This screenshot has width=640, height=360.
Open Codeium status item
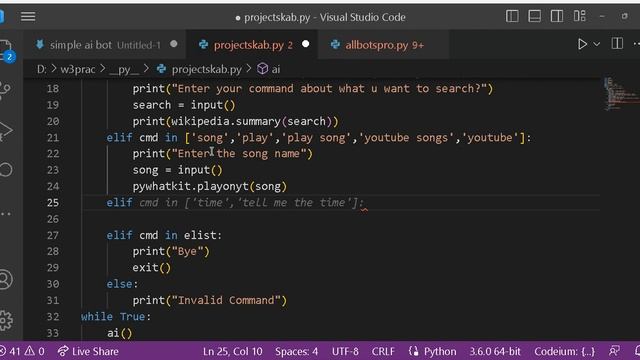pos(564,351)
